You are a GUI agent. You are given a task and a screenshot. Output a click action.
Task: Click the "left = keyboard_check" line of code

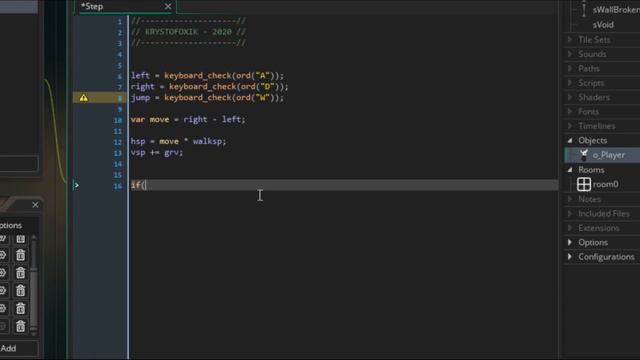click(207, 76)
